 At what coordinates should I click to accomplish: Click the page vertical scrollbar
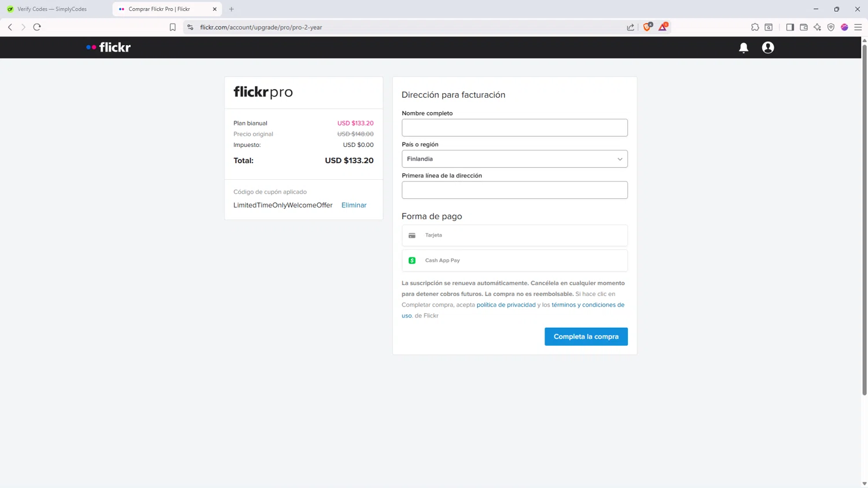tap(865, 220)
